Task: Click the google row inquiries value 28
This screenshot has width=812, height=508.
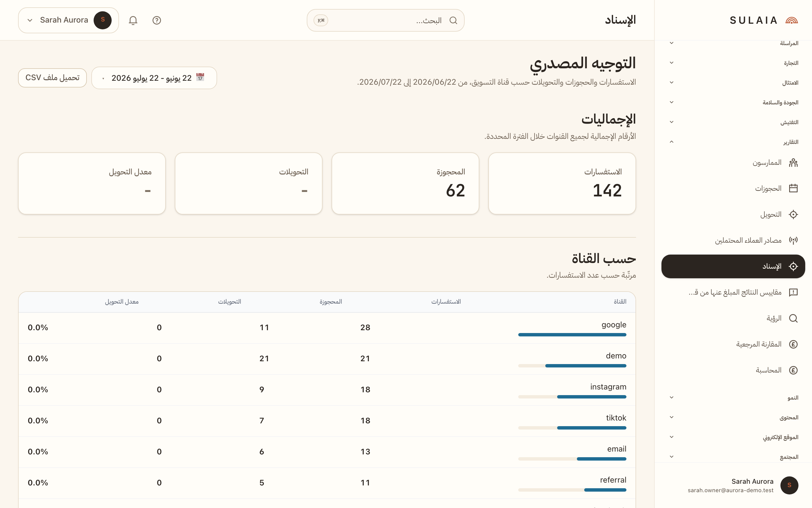Action: point(365,328)
